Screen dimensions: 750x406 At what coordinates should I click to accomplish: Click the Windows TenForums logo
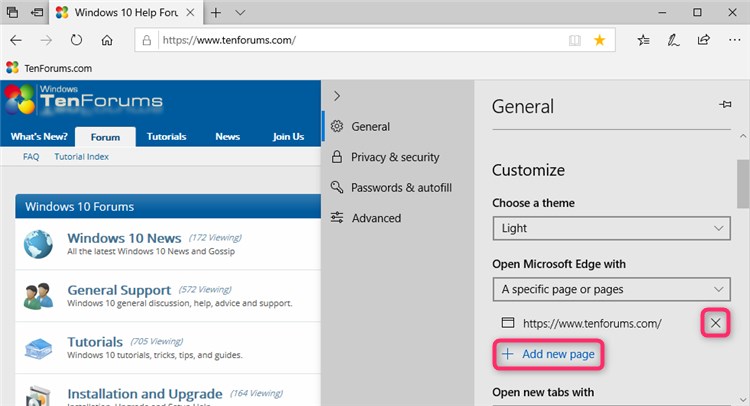click(x=84, y=99)
